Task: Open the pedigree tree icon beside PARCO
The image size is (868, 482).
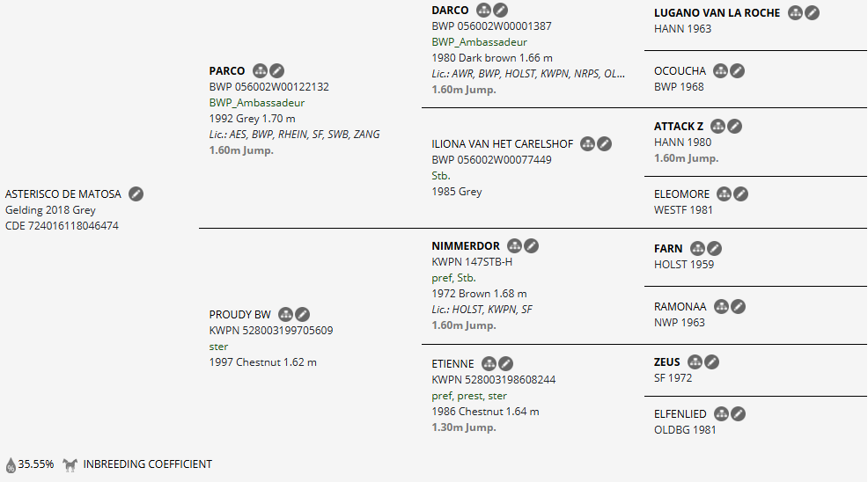Action: pos(260,70)
